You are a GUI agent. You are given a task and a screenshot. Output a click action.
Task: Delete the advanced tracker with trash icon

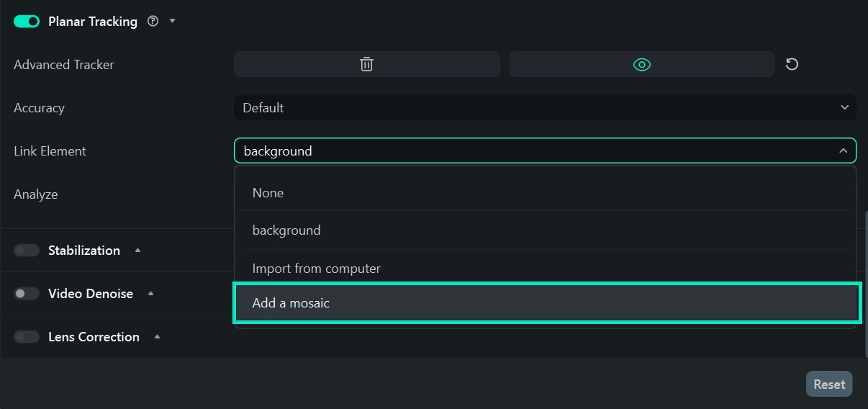(x=366, y=64)
